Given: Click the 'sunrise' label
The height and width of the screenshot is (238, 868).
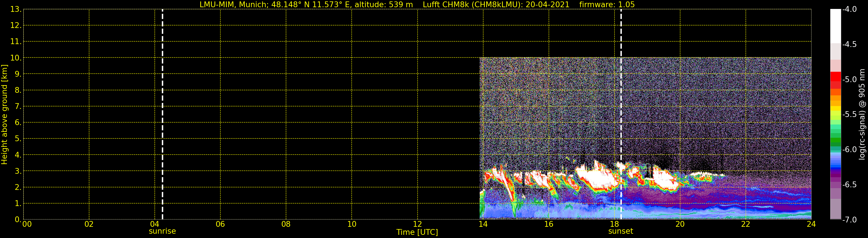Looking at the screenshot, I should click(x=162, y=231).
